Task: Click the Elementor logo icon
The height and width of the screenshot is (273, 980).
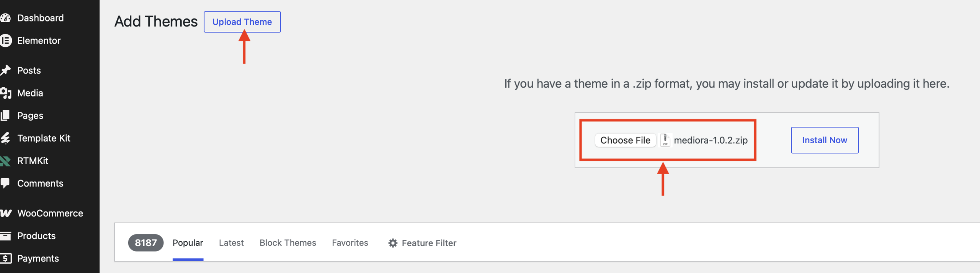Action: coord(5,41)
